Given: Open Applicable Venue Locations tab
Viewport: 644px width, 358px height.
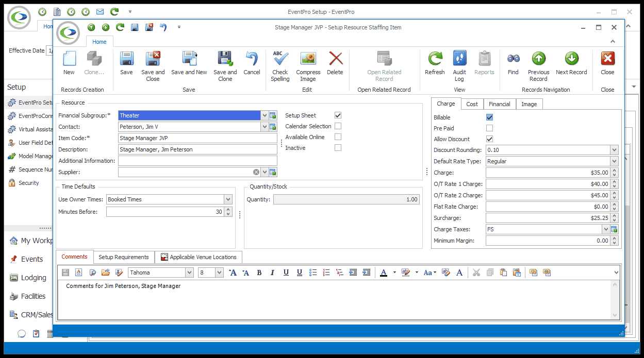Looking at the screenshot, I should click(199, 257).
